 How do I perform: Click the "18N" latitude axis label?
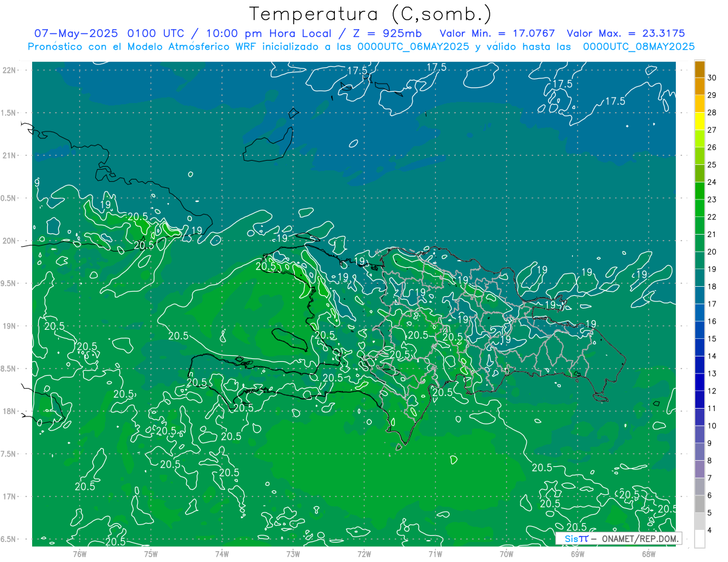point(10,411)
